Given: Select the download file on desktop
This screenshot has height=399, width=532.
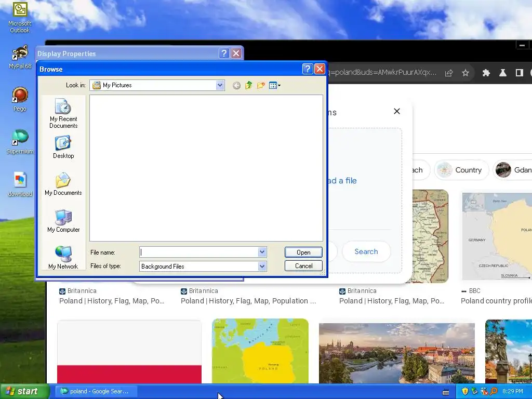Looking at the screenshot, I should tap(20, 184).
